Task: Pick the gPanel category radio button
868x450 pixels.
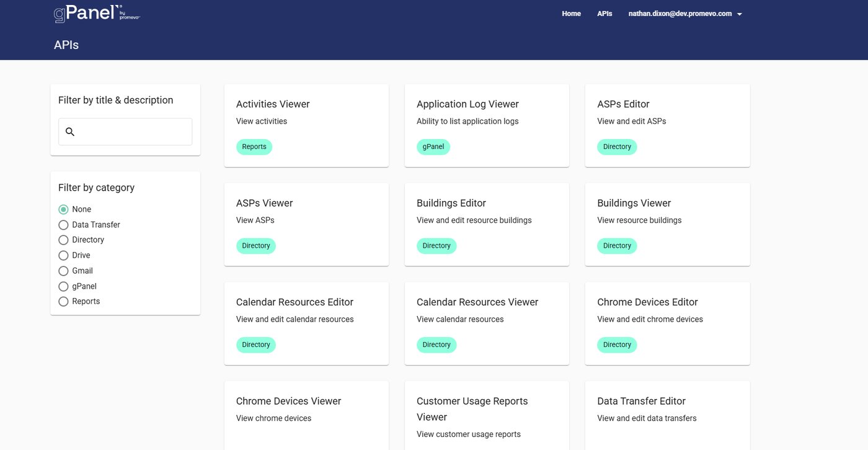Action: tap(63, 286)
